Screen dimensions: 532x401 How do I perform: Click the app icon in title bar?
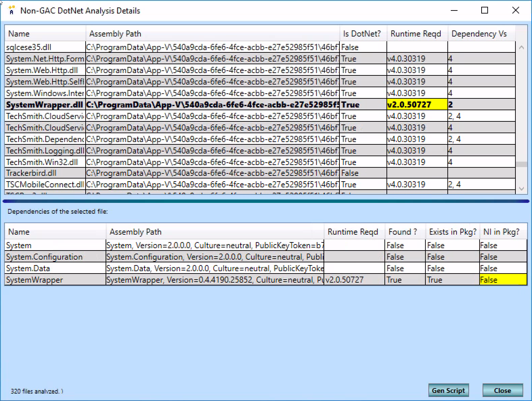[12, 10]
